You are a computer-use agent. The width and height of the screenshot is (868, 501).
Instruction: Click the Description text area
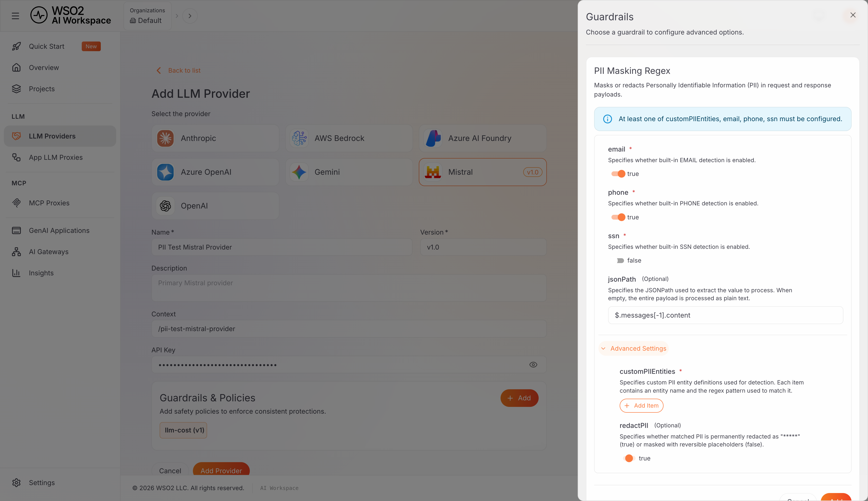coord(349,288)
